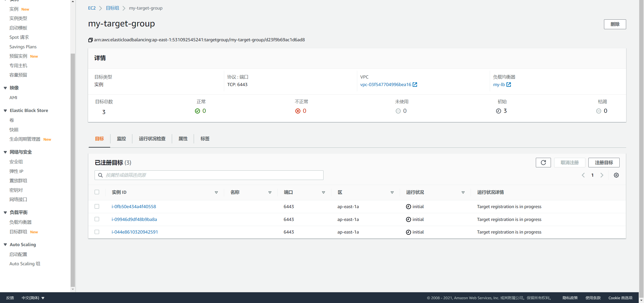The height and width of the screenshot is (303, 644).
Task: Collapse the 映像 sidebar section
Action: tap(5, 88)
